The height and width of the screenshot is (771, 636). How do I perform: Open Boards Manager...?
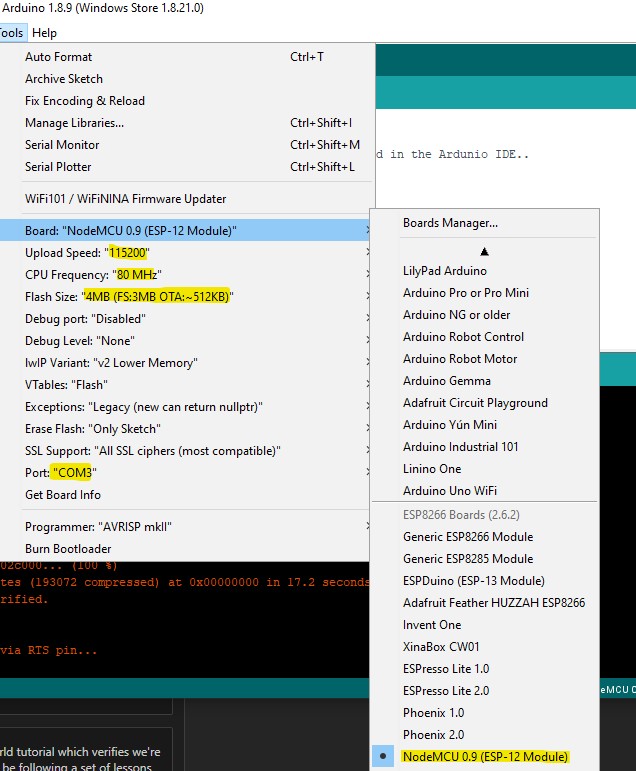pos(485,223)
